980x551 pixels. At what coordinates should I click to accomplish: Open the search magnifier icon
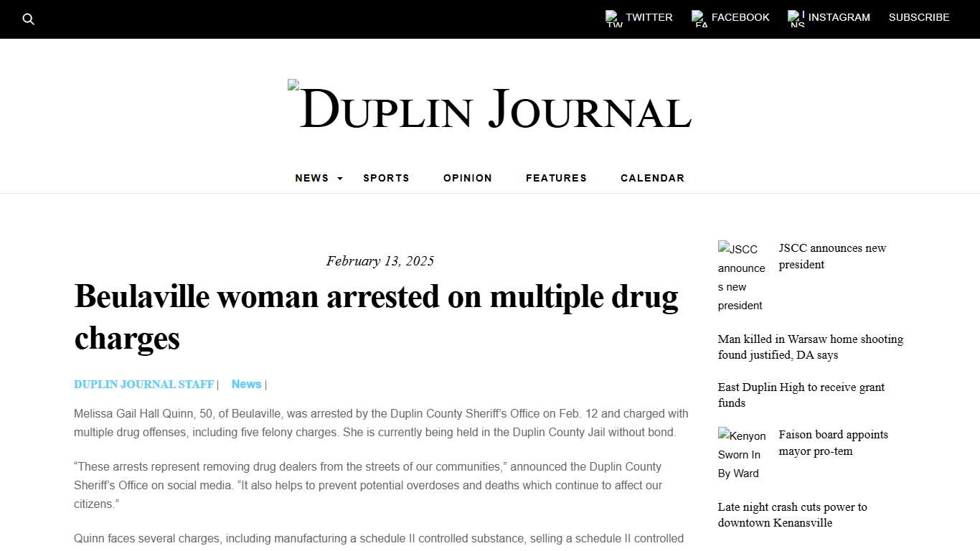[x=29, y=19]
